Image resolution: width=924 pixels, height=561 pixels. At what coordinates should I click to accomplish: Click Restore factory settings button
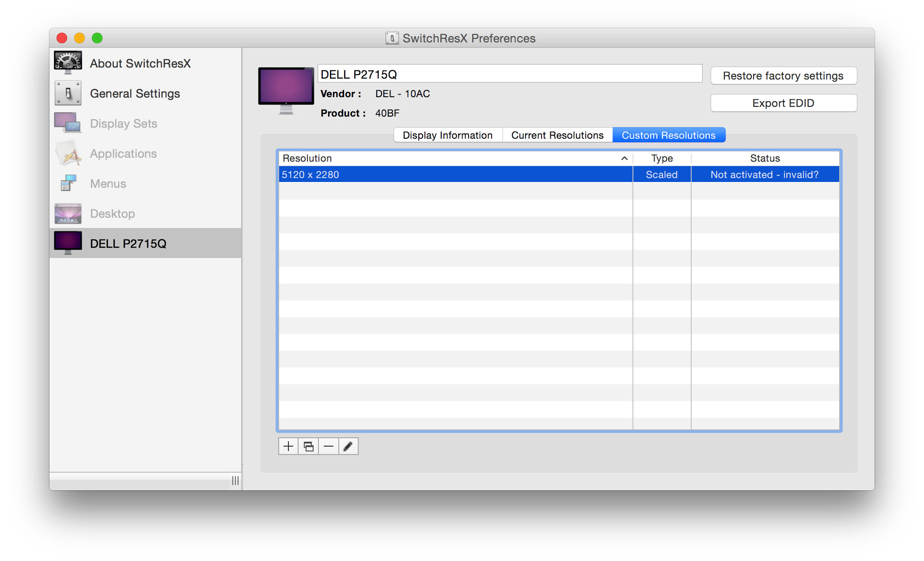click(x=784, y=76)
